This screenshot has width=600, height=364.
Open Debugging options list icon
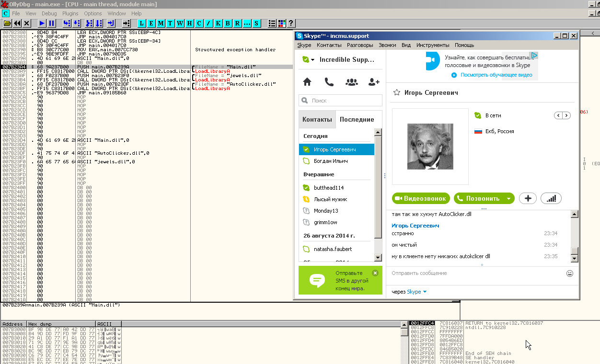(272, 23)
